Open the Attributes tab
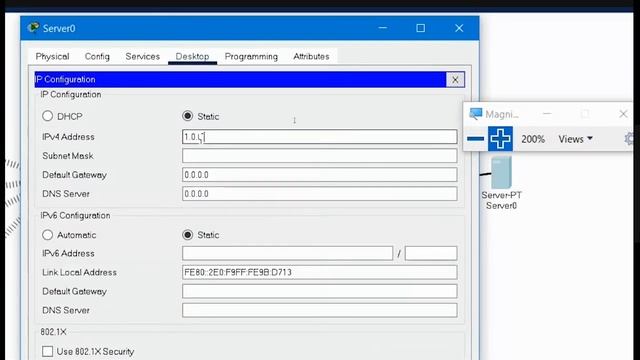Viewport: 640px width, 360px height. [311, 56]
